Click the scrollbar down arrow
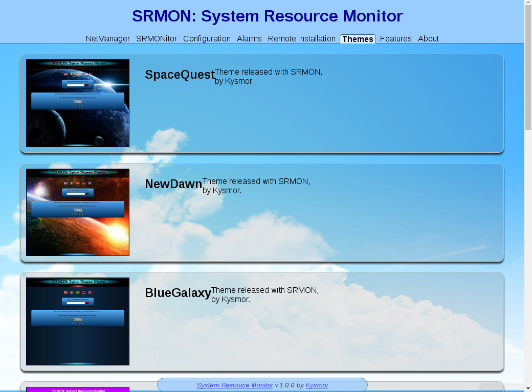532x392 pixels. pos(528,388)
